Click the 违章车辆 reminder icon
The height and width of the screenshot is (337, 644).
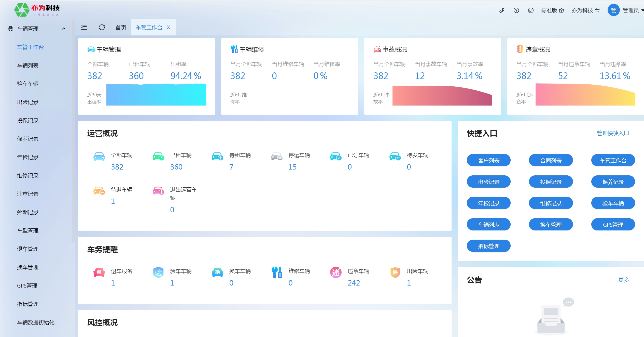click(336, 272)
